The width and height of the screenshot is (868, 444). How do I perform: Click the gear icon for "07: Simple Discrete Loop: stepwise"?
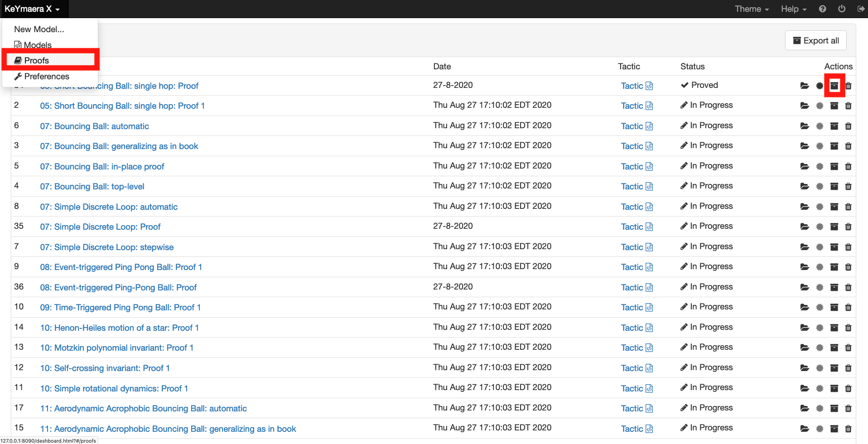820,247
